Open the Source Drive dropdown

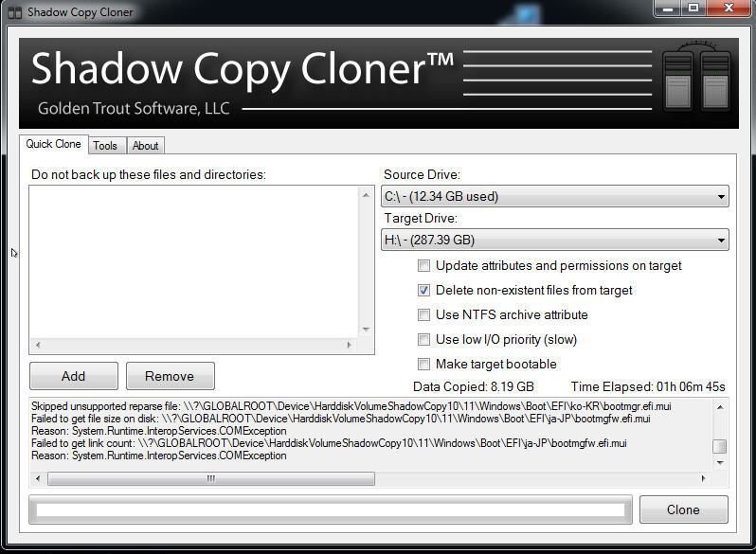554,196
